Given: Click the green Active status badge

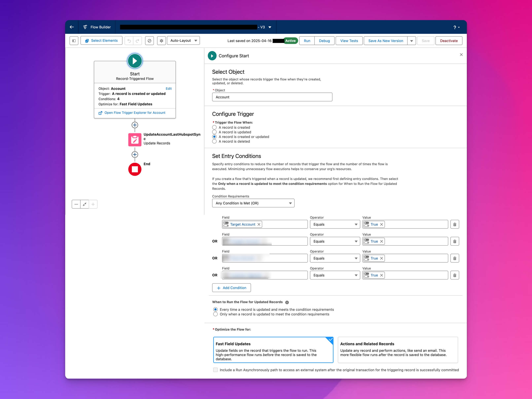Looking at the screenshot, I should click(290, 41).
